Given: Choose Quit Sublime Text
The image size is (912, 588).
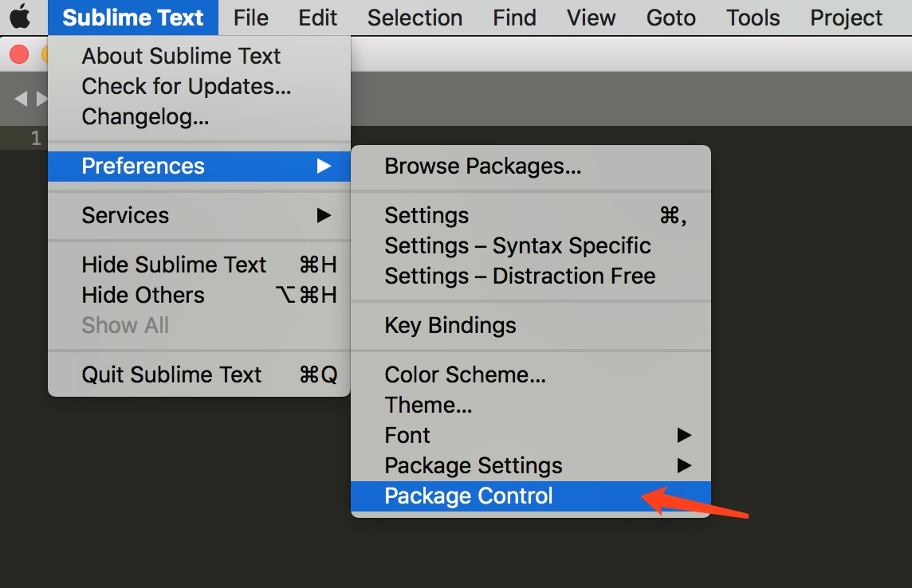Looking at the screenshot, I should point(199,374).
